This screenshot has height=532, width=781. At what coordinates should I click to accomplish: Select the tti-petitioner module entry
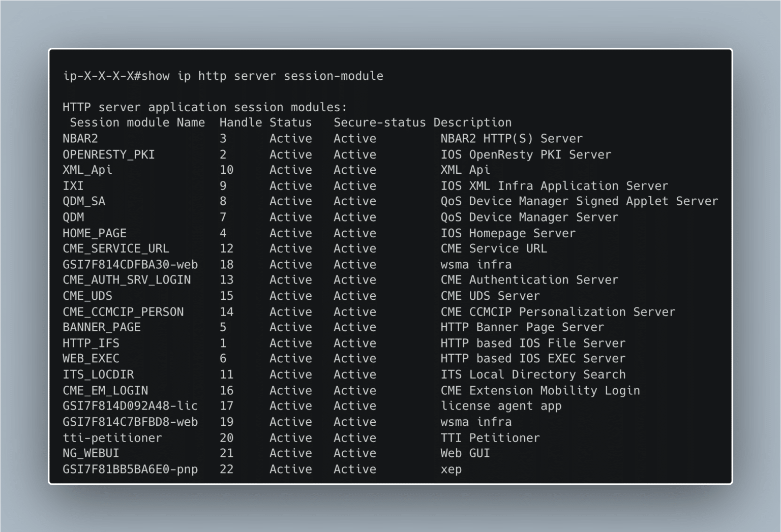click(112, 437)
